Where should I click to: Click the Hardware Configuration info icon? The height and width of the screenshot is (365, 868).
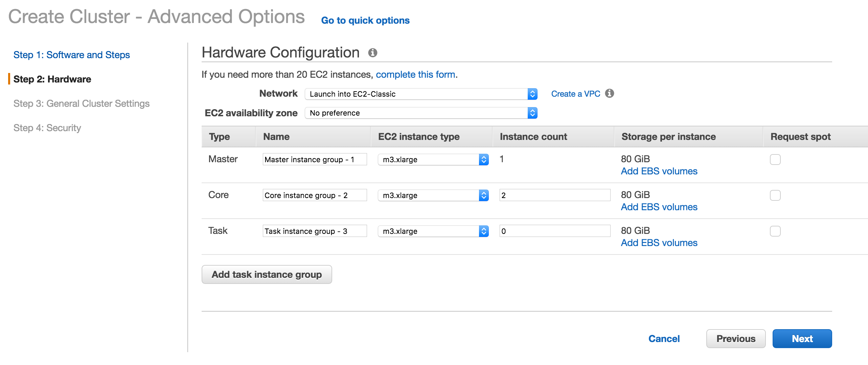(x=372, y=53)
